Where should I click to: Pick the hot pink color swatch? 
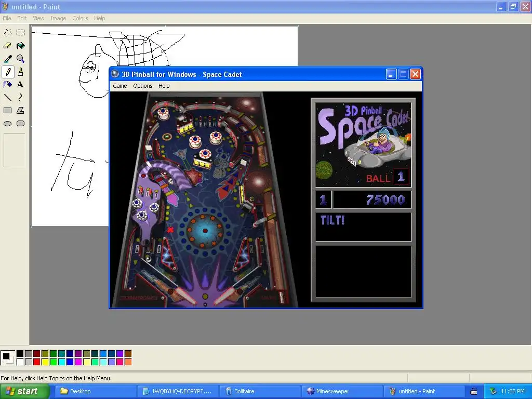click(119, 362)
